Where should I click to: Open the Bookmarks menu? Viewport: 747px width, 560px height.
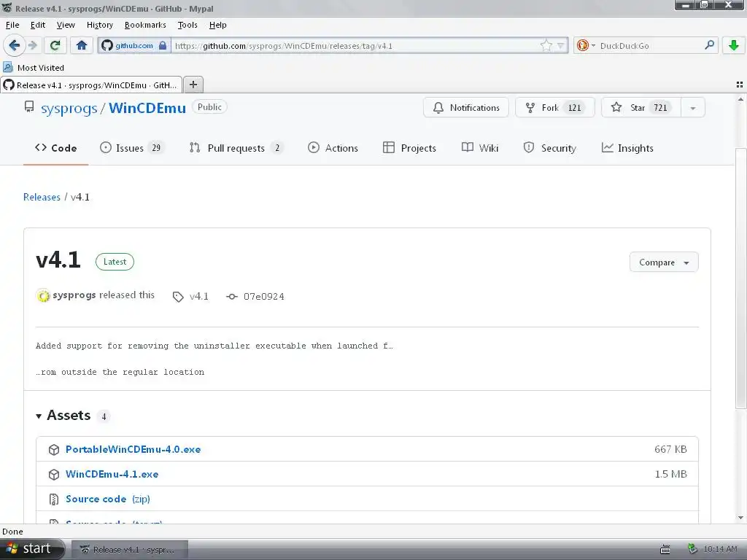point(145,25)
